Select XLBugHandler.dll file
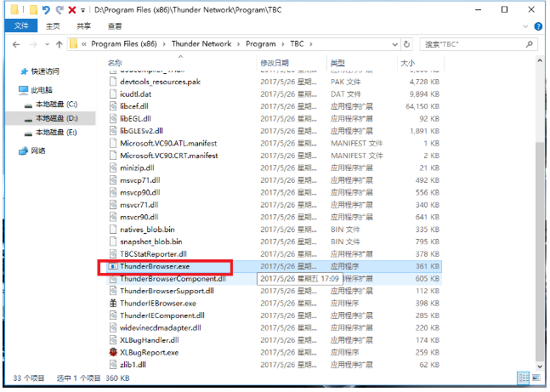 click(150, 340)
